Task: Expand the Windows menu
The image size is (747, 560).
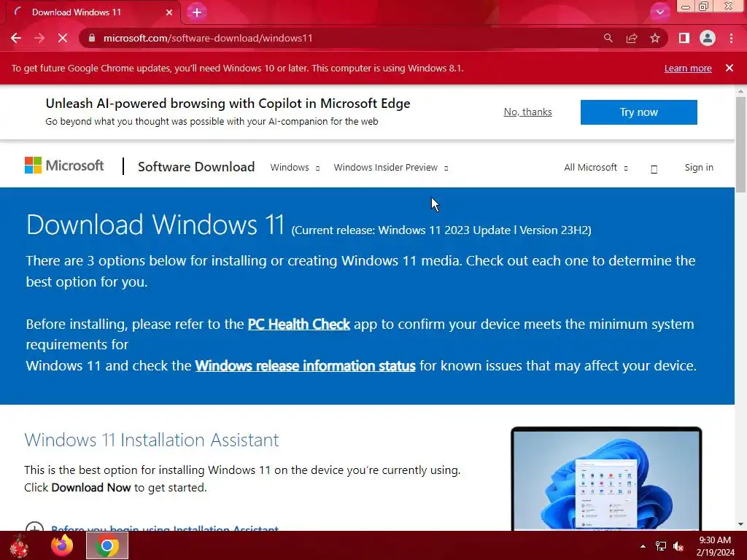Action: [295, 168]
